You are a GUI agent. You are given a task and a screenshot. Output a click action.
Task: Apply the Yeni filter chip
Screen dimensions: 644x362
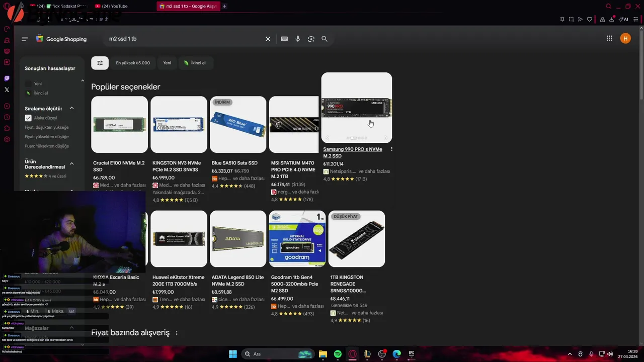coord(167,63)
